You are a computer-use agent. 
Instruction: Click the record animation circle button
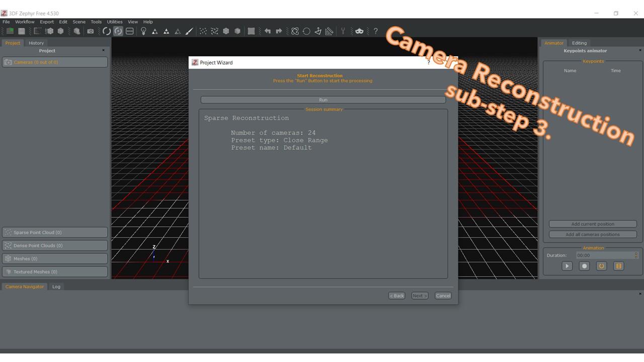click(584, 266)
